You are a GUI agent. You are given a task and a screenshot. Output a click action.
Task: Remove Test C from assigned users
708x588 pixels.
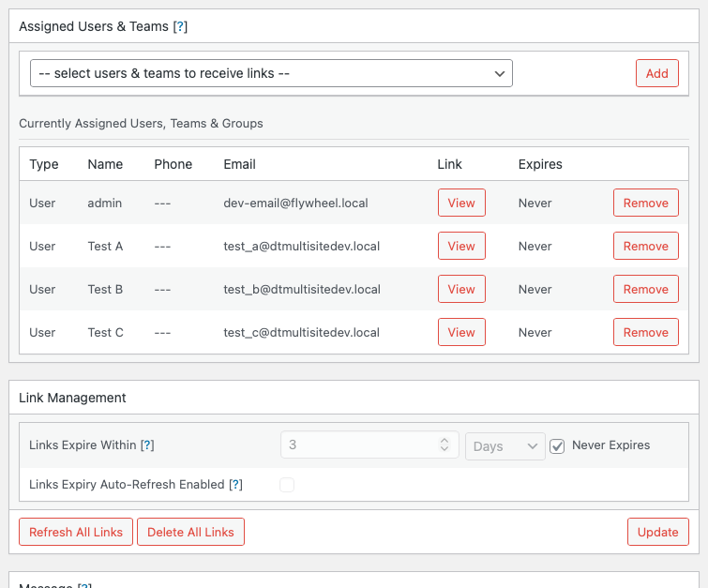click(x=645, y=332)
